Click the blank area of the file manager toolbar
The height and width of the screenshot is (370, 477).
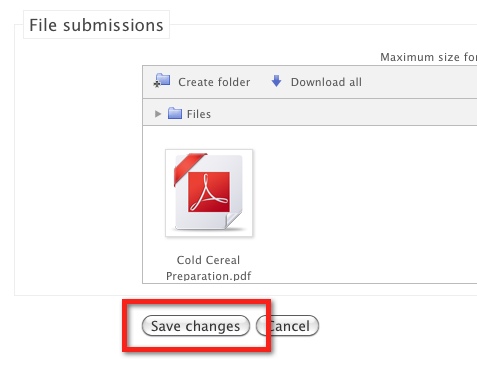(418, 82)
